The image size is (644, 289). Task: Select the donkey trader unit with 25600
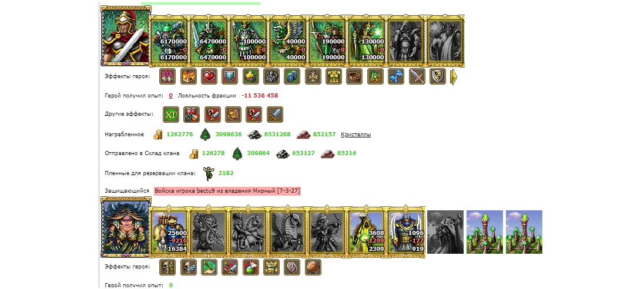(x=169, y=231)
